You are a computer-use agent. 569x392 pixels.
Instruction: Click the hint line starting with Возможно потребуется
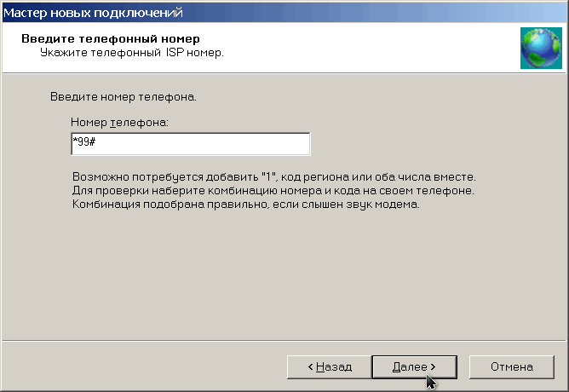tap(274, 176)
